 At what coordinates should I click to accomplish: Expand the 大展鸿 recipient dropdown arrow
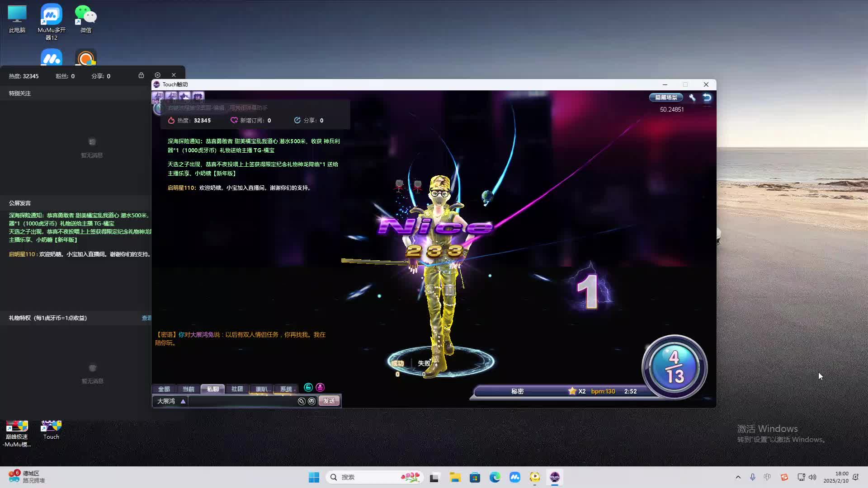tap(183, 401)
